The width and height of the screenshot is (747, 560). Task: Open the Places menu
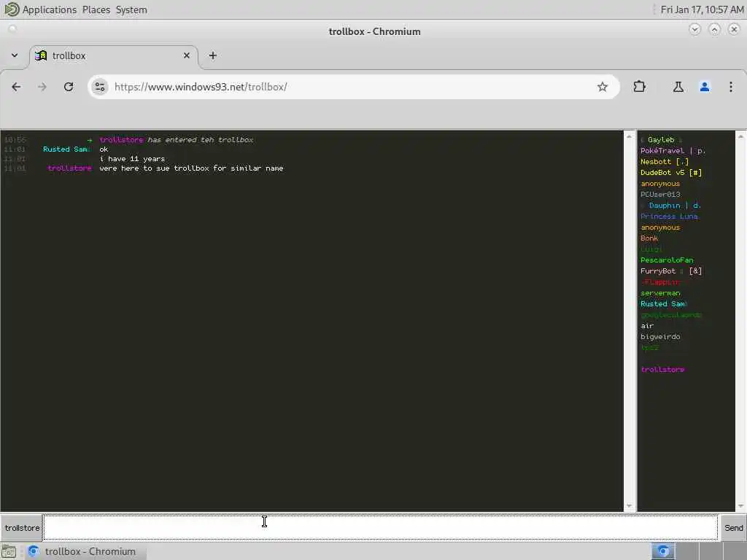[x=96, y=9]
